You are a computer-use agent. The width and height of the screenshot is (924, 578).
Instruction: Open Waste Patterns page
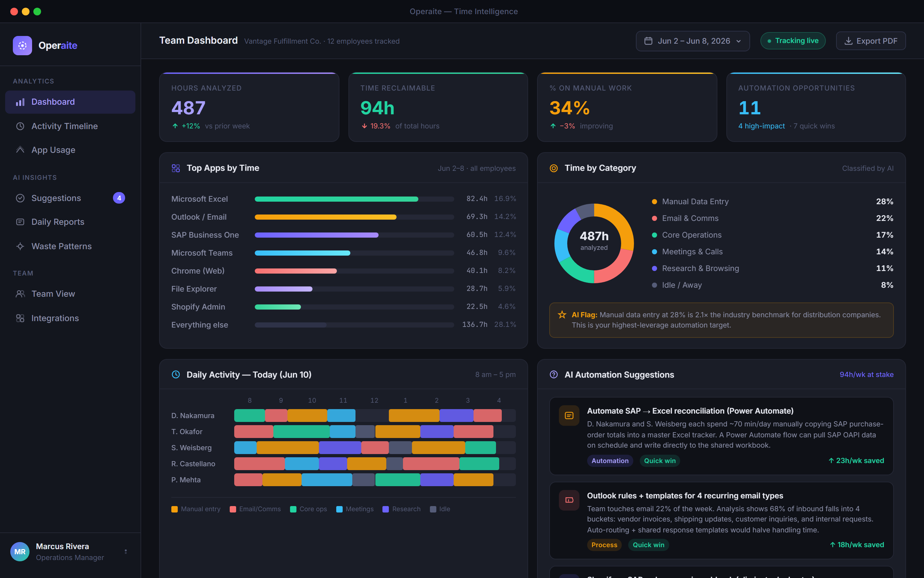pyautogui.click(x=70, y=246)
